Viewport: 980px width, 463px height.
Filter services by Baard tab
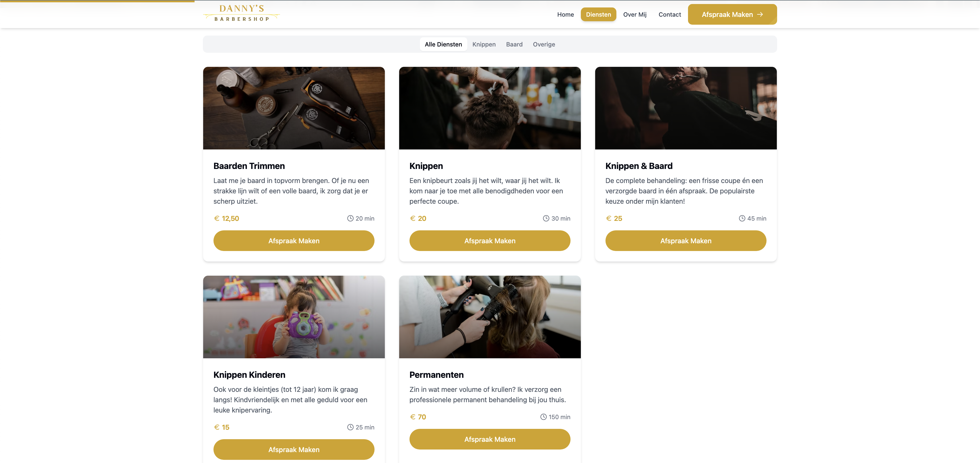tap(514, 44)
